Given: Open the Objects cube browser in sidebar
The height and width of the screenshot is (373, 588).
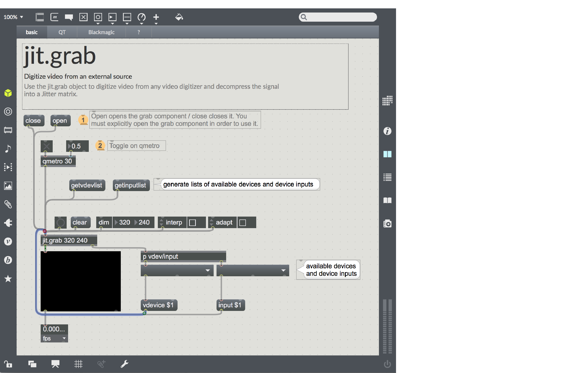Looking at the screenshot, I should click(x=8, y=93).
